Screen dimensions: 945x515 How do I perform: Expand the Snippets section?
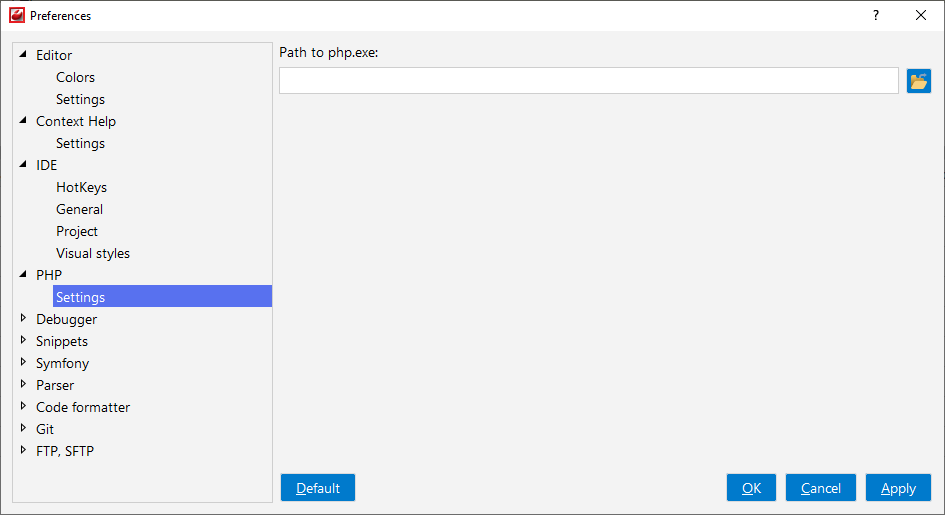[23, 340]
